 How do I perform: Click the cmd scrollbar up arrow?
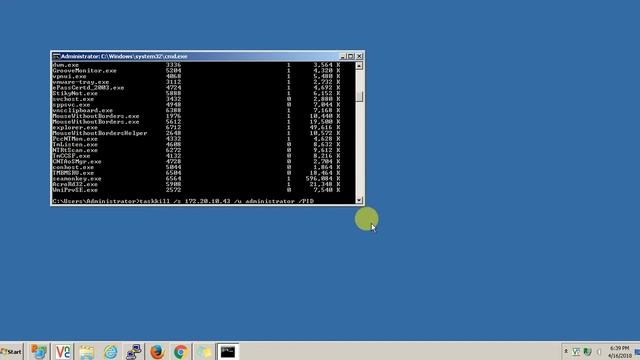coord(359,66)
